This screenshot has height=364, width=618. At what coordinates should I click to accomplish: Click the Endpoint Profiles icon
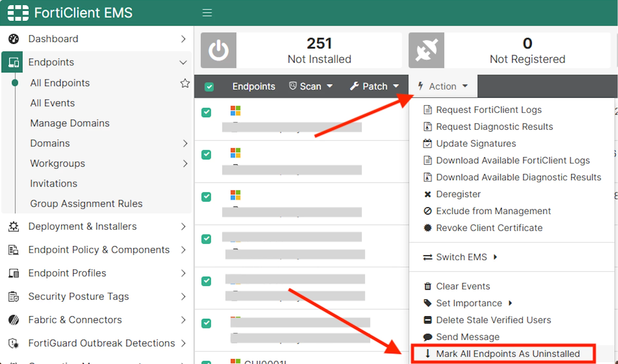pyautogui.click(x=13, y=273)
